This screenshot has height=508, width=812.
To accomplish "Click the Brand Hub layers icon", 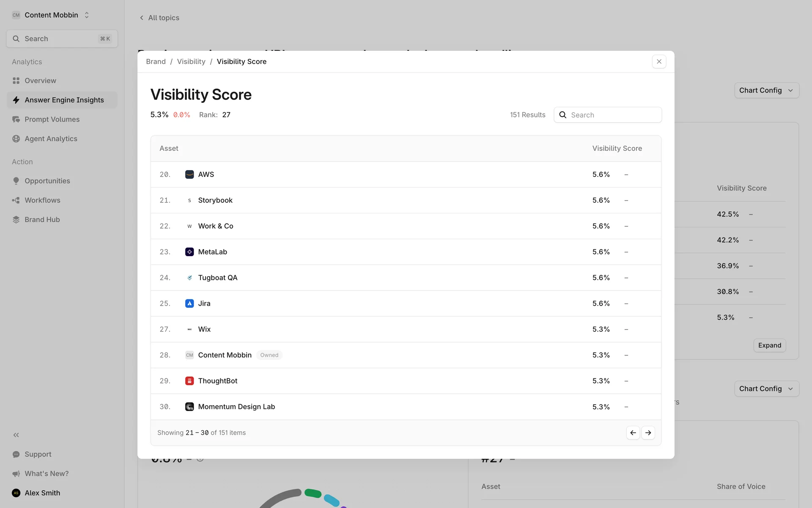I will click(16, 220).
